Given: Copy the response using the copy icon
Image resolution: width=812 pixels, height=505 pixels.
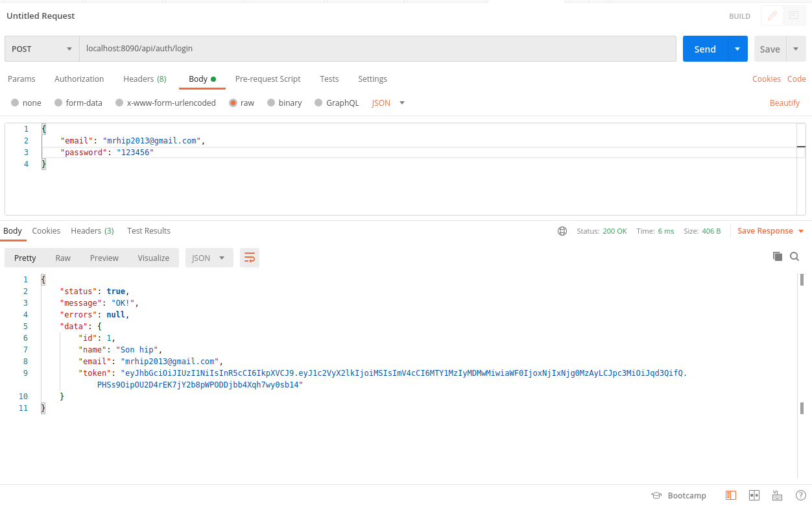Looking at the screenshot, I should 778,256.
